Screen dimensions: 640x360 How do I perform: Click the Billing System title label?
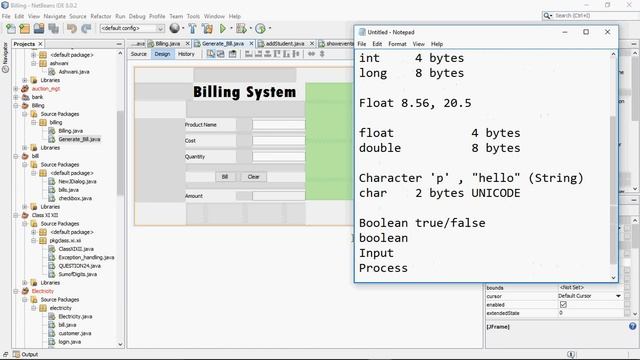point(244,92)
